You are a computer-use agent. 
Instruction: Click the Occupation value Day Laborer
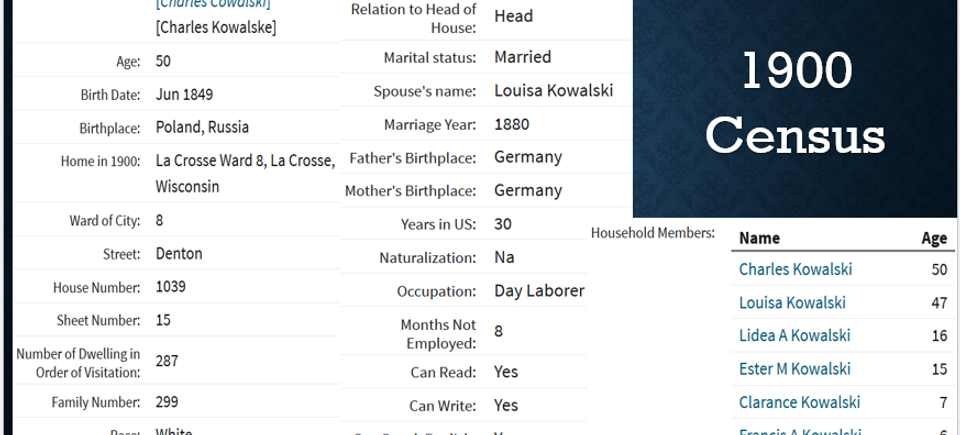click(539, 291)
